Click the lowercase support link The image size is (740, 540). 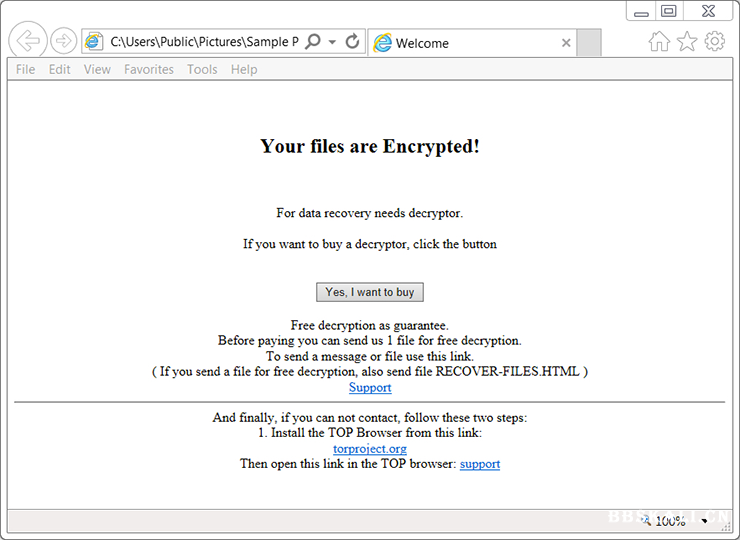(x=480, y=464)
